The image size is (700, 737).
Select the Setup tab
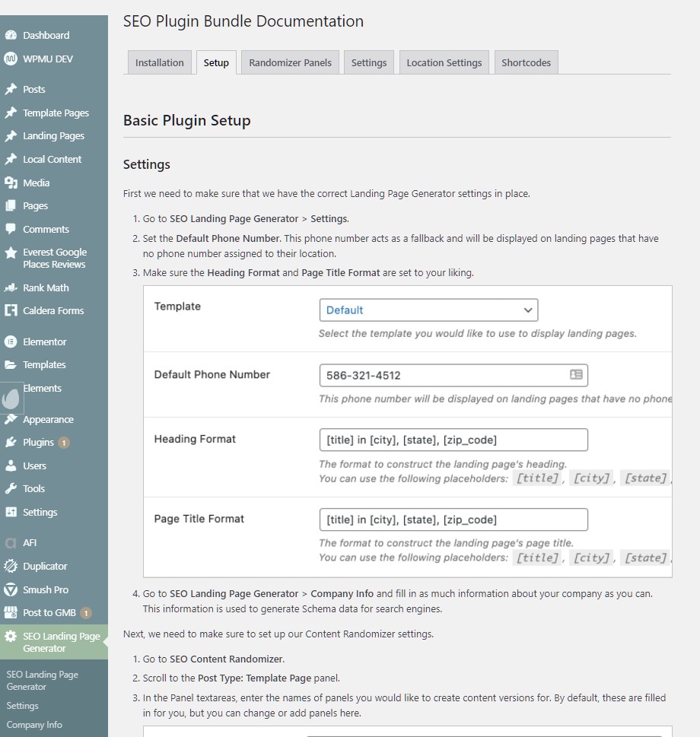tap(216, 62)
